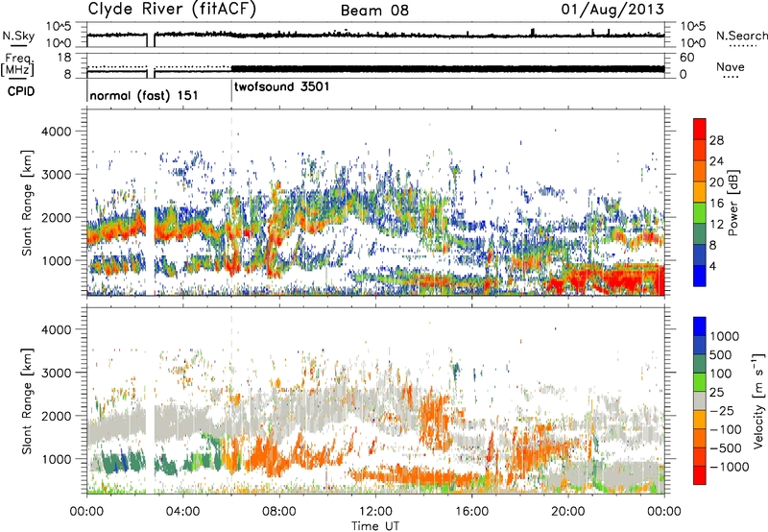Viewport: 768px width, 532px height.
Task: Click the '1000' range tick on velocity panel
Action: click(x=56, y=459)
